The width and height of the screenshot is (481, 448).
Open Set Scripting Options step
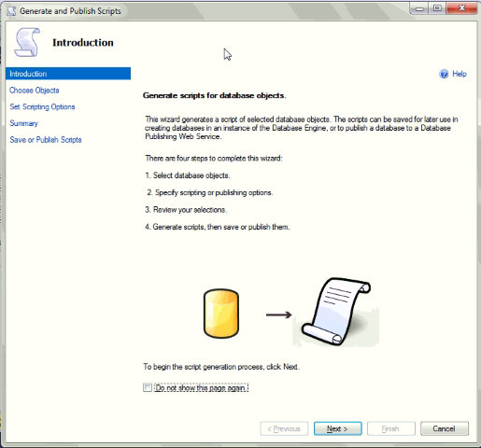(x=42, y=106)
